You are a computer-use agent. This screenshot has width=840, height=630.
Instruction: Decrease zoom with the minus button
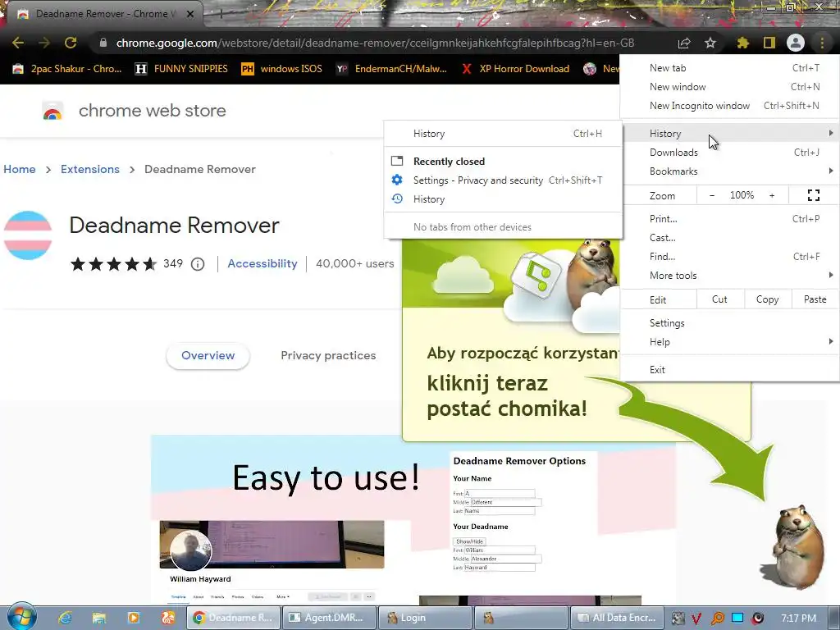(712, 195)
